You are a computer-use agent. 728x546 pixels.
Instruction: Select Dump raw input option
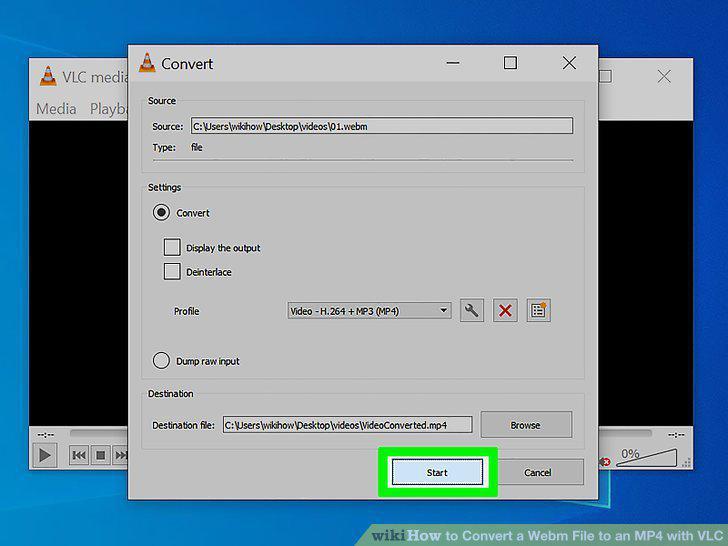click(161, 361)
